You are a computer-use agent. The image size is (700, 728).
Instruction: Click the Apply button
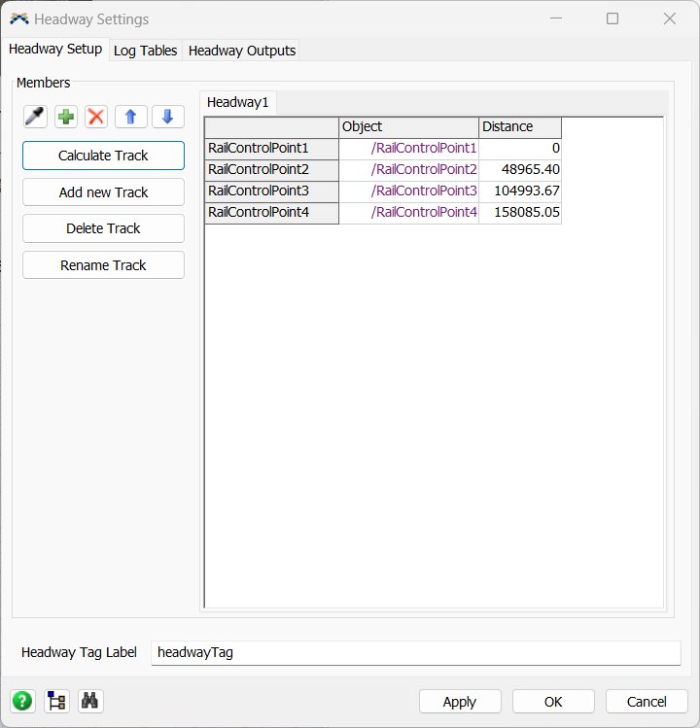coord(460,702)
